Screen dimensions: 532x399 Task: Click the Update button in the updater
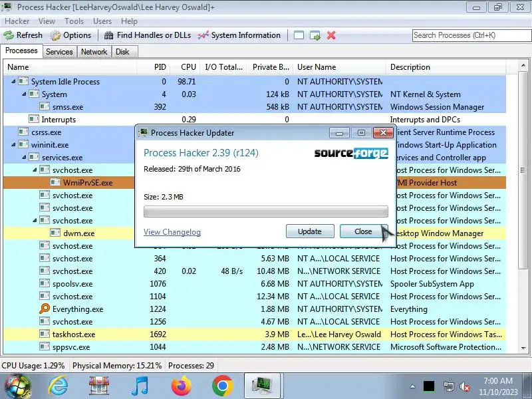pos(310,231)
